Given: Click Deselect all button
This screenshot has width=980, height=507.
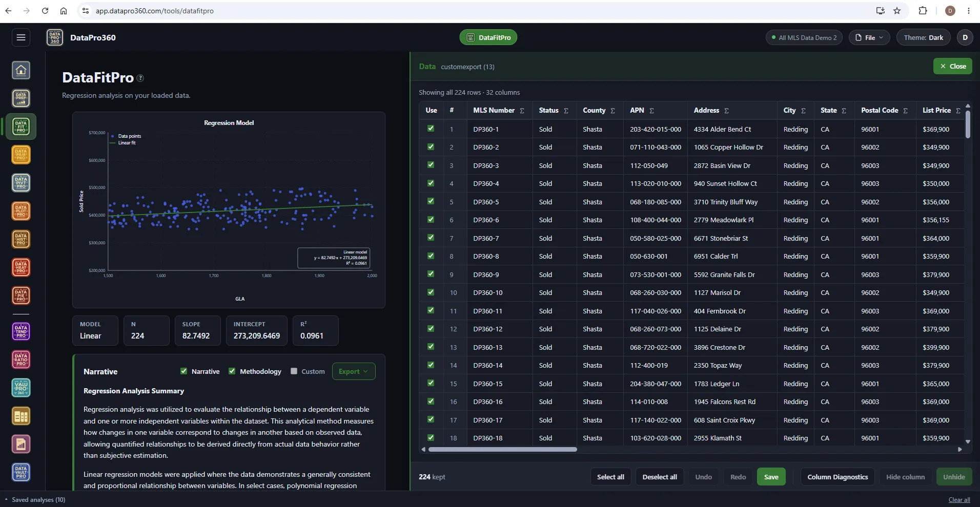Looking at the screenshot, I should [x=660, y=477].
